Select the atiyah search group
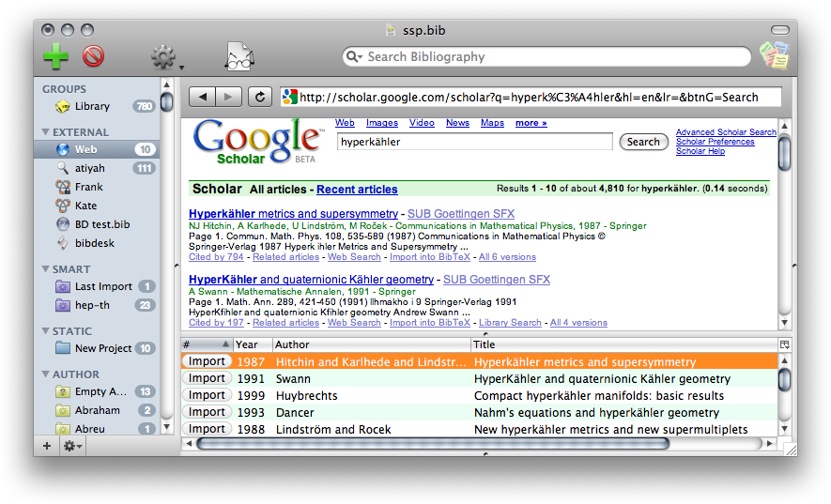 click(97, 169)
